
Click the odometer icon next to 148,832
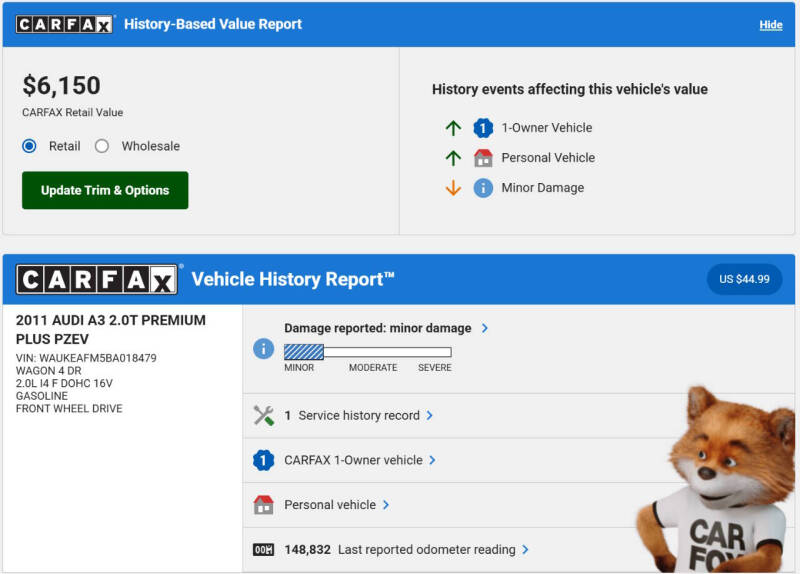[x=264, y=550]
